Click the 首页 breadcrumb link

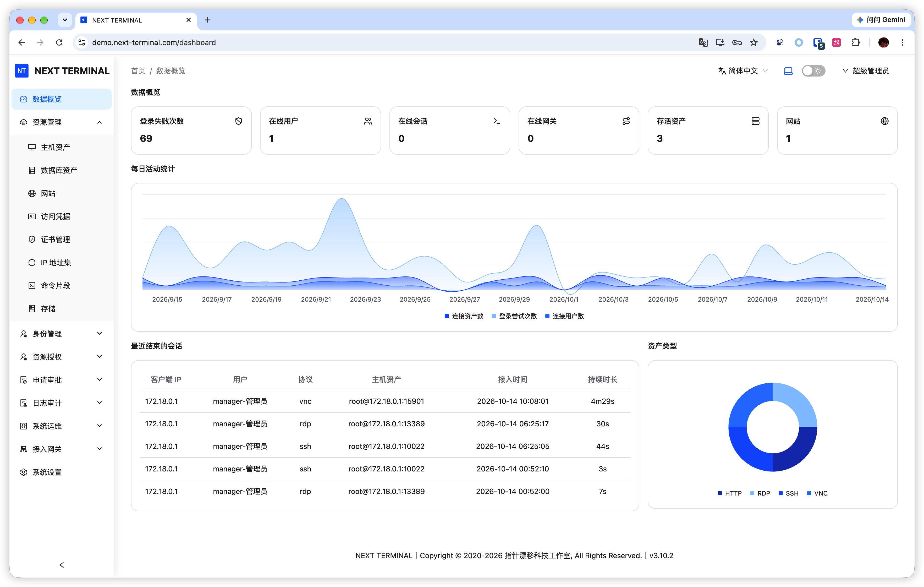pos(138,71)
